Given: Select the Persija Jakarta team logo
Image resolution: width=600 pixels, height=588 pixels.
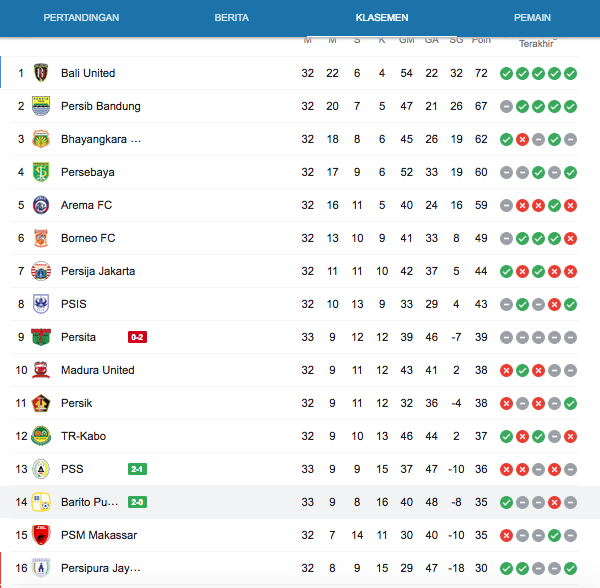Looking at the screenshot, I should pos(41,271).
